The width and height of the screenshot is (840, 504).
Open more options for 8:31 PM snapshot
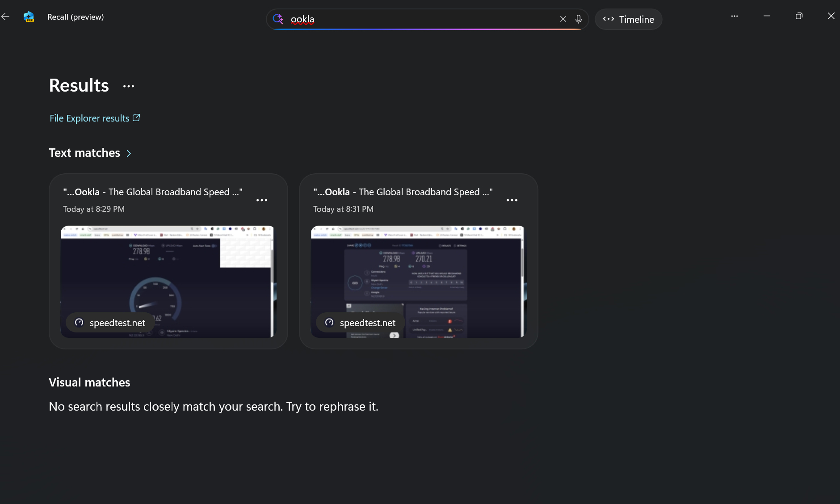click(512, 200)
